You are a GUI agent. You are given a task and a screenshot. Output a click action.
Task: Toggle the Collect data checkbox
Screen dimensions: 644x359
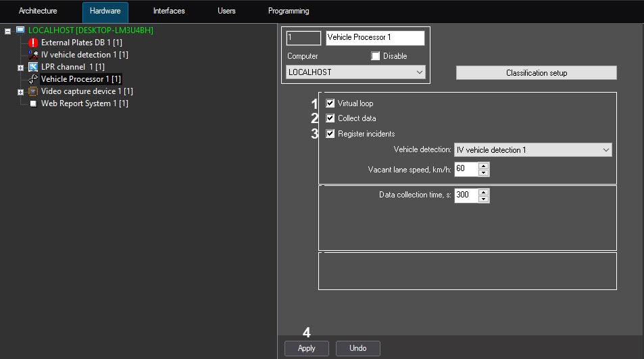click(330, 118)
